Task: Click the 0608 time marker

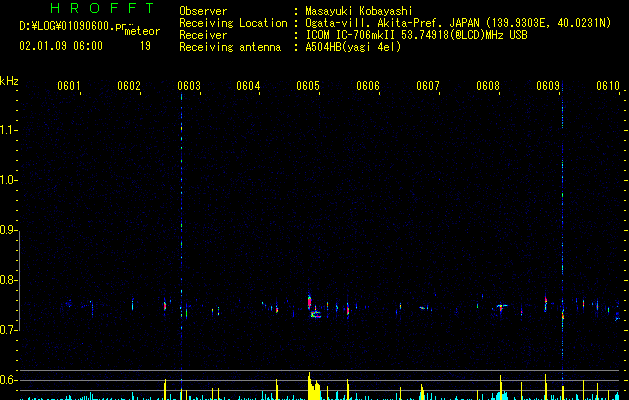Action: [x=488, y=86]
